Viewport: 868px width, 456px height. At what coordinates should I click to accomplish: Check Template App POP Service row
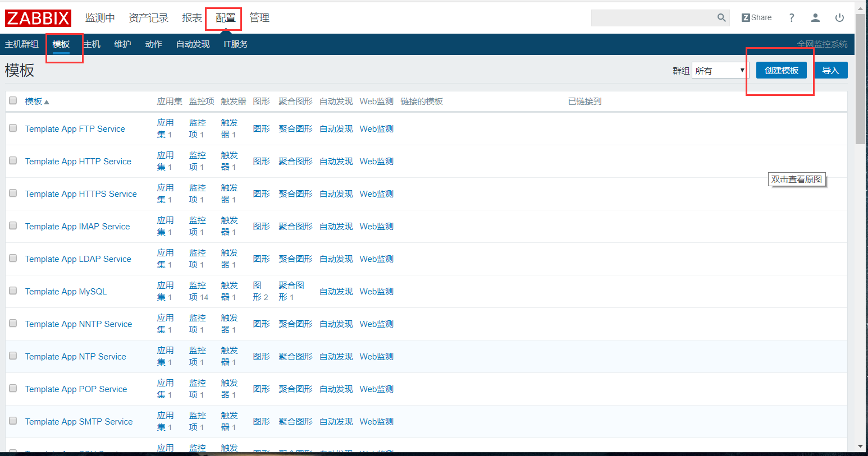tap(13, 389)
